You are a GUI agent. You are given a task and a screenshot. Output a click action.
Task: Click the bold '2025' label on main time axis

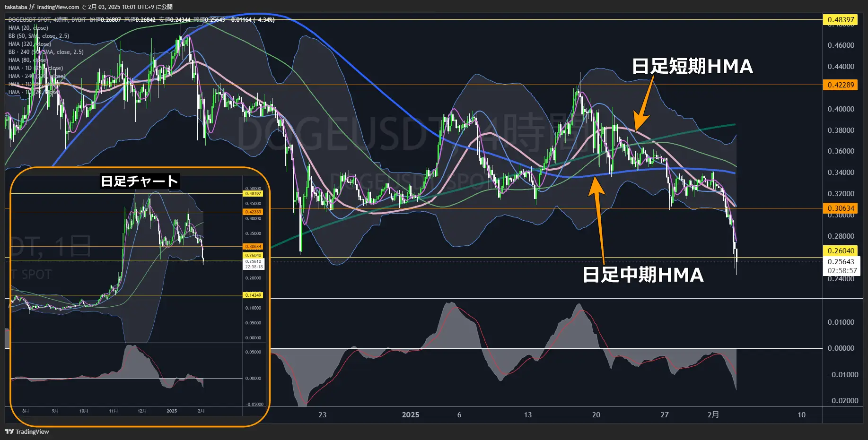pyautogui.click(x=411, y=415)
